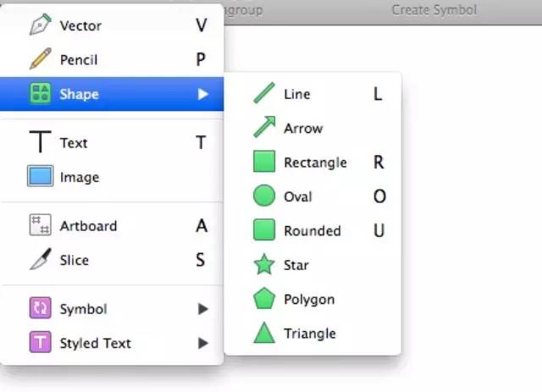
Task: Click the green Line shape icon
Action: click(264, 94)
